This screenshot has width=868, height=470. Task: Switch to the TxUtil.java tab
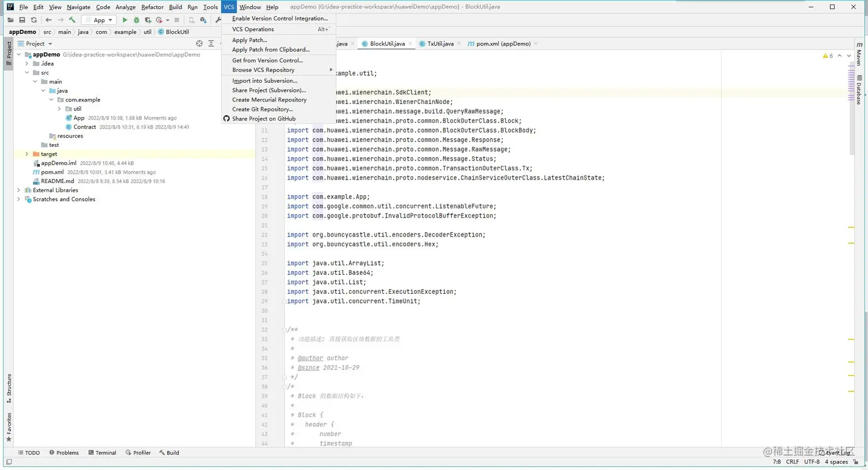pyautogui.click(x=440, y=44)
